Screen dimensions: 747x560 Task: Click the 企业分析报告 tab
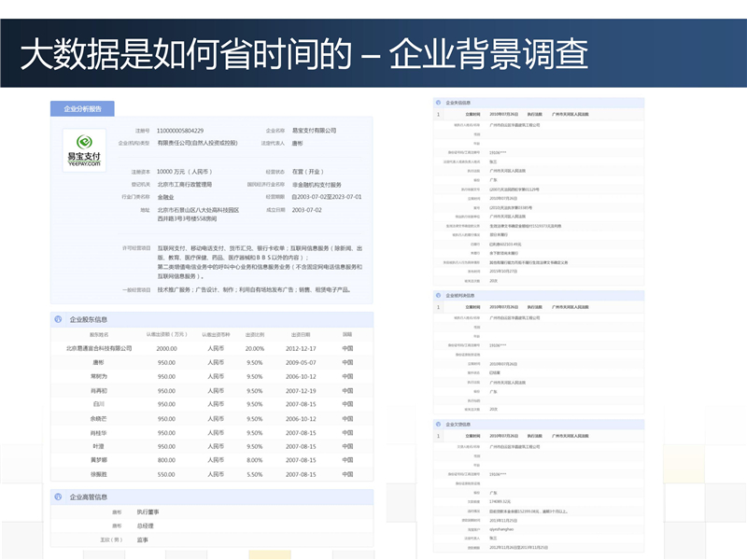[82, 108]
